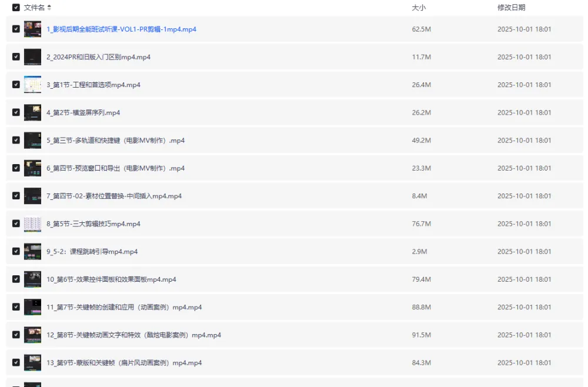The height and width of the screenshot is (387, 588).
Task: Click thumbnail of 12_第8节-关键帧动画文字和特效
Action: pyautogui.click(x=32, y=335)
